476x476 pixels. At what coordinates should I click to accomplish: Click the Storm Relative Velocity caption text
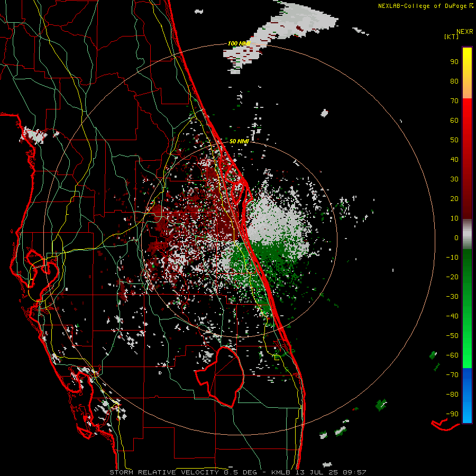coord(237,472)
